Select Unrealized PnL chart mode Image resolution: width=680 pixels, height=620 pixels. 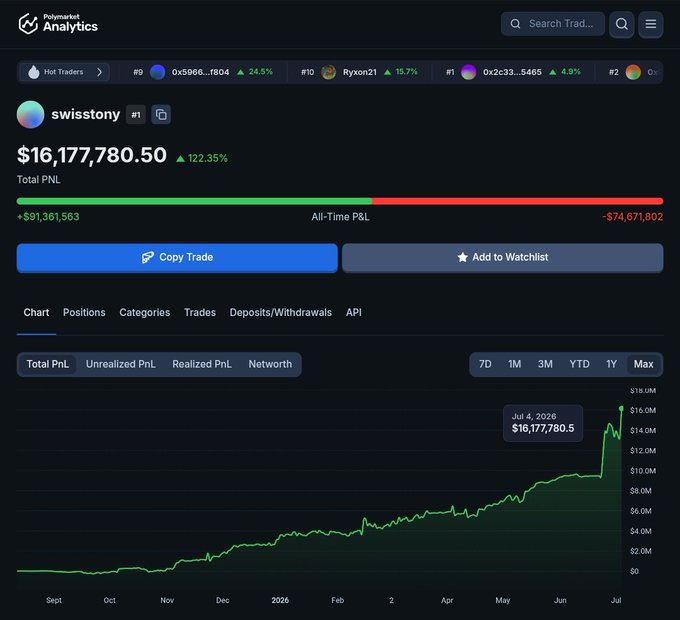pos(121,364)
